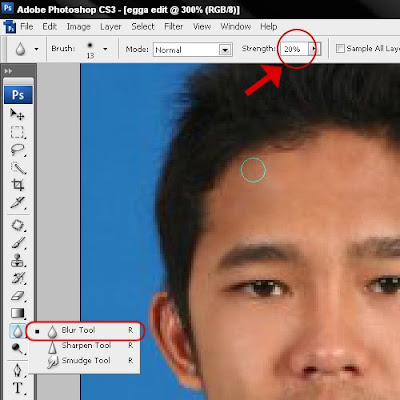This screenshot has width=400, height=400.
Task: Select the Magic Wand tool
Action: (18, 167)
